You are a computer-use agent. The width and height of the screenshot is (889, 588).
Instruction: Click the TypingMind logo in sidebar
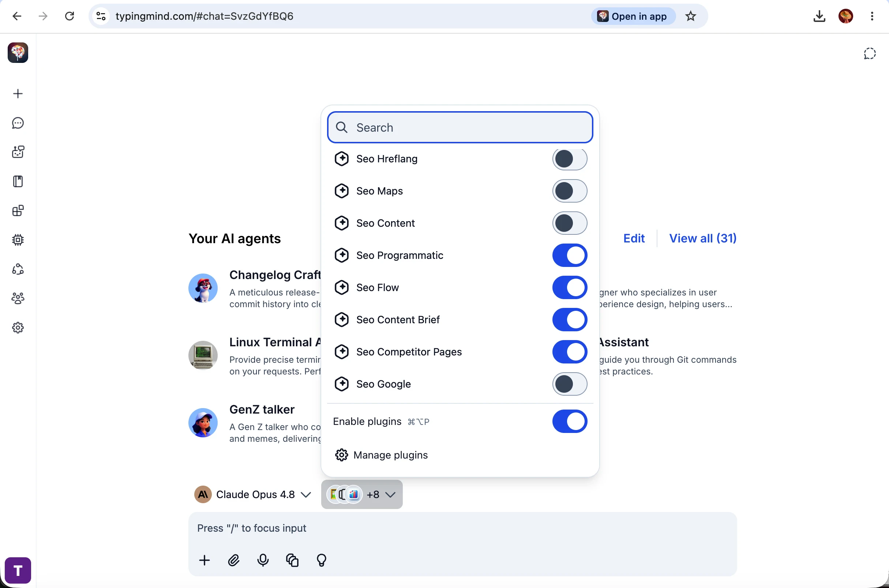coord(18,53)
